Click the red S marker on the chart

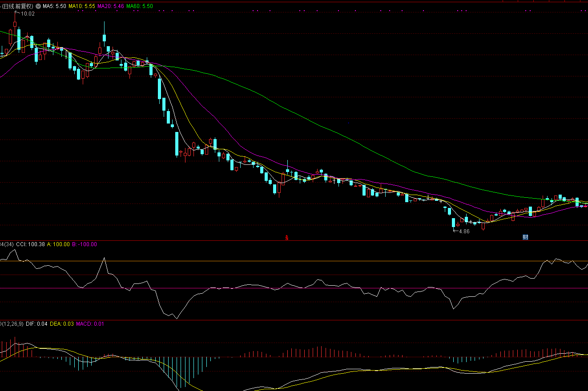287,237
